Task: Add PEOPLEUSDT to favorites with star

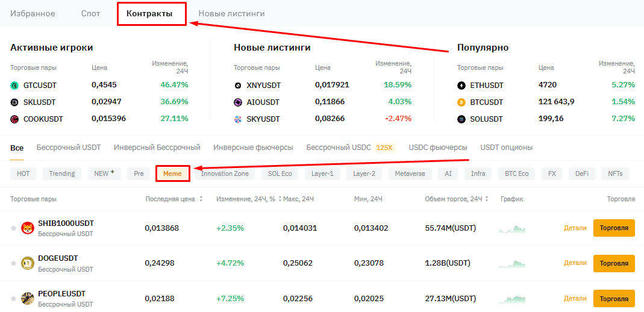Action: (13, 299)
